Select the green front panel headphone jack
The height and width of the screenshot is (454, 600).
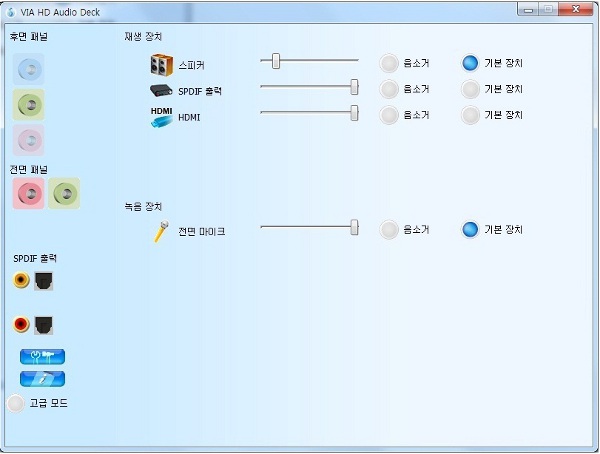[64, 193]
